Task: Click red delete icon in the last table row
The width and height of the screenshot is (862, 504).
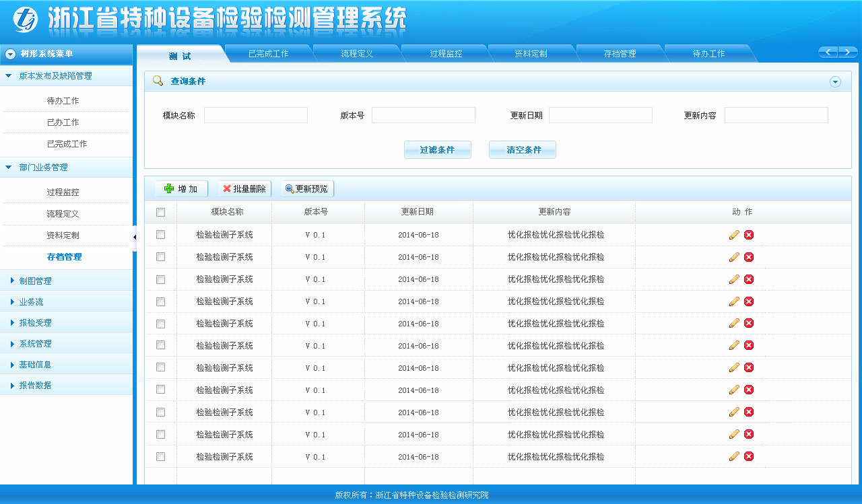Action: tap(749, 456)
